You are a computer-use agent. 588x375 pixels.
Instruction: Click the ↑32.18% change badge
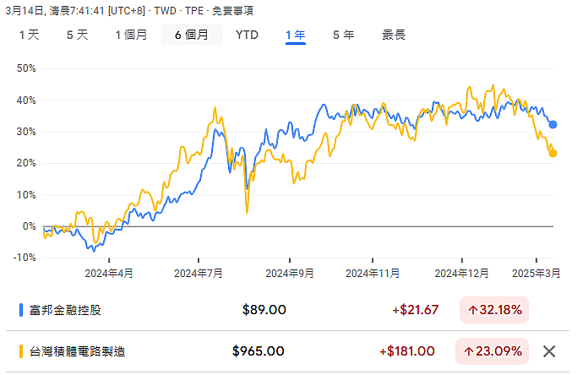[494, 310]
